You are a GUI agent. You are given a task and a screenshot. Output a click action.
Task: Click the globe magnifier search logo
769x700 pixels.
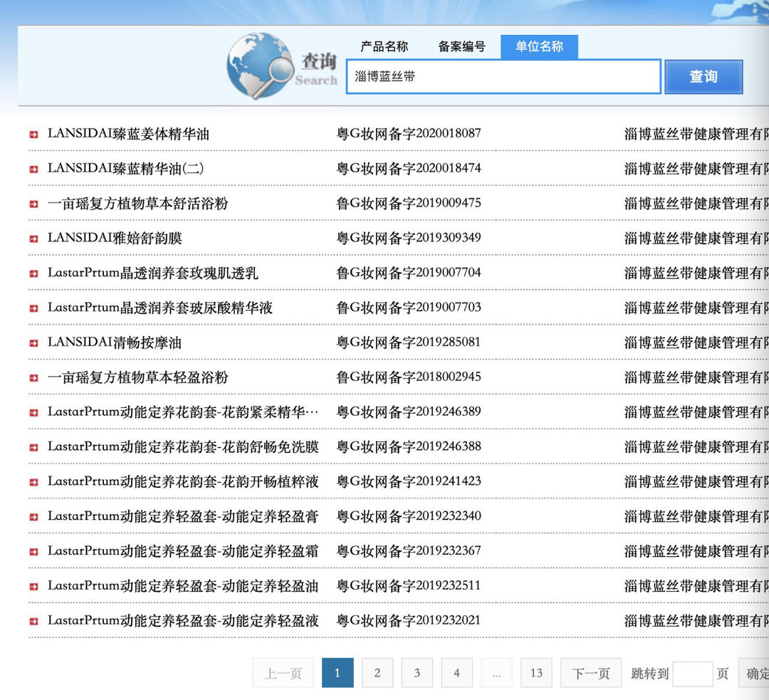click(260, 66)
